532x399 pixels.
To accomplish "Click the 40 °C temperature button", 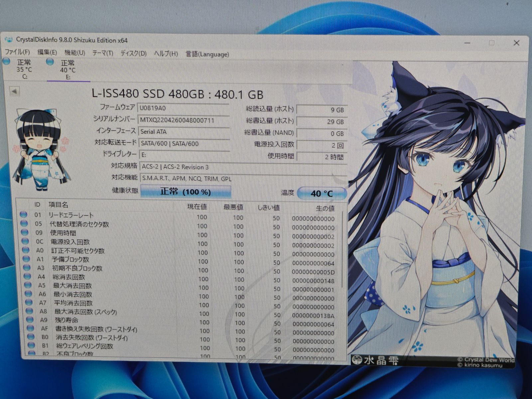I will [x=322, y=193].
